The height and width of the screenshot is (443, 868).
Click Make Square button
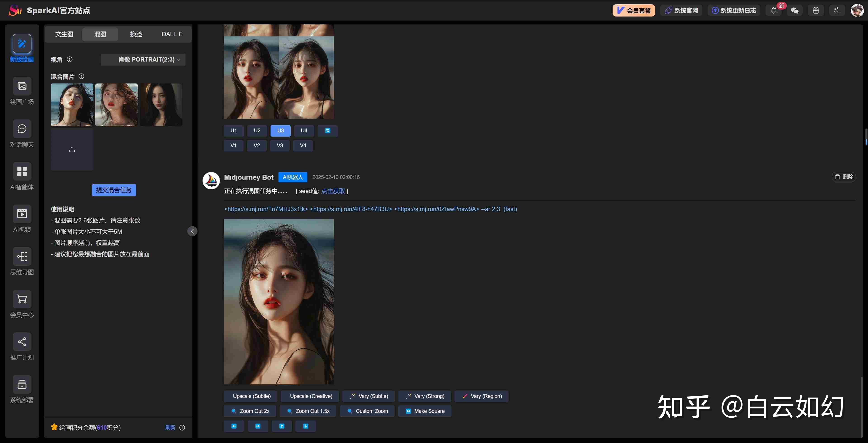tap(425, 411)
